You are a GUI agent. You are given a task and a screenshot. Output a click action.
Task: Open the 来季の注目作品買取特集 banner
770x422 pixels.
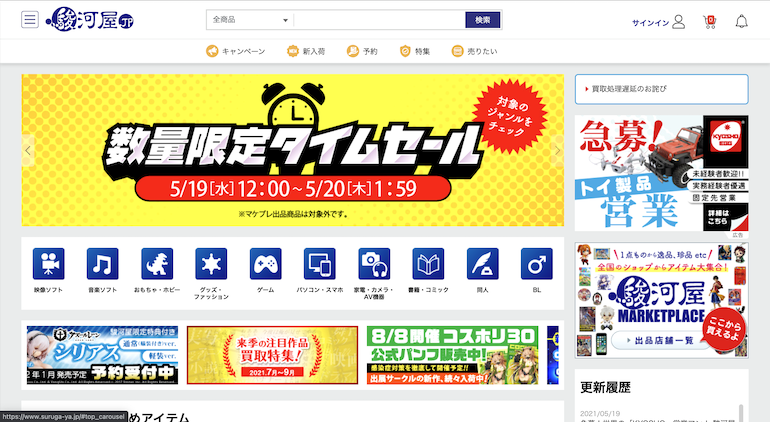[273, 355]
